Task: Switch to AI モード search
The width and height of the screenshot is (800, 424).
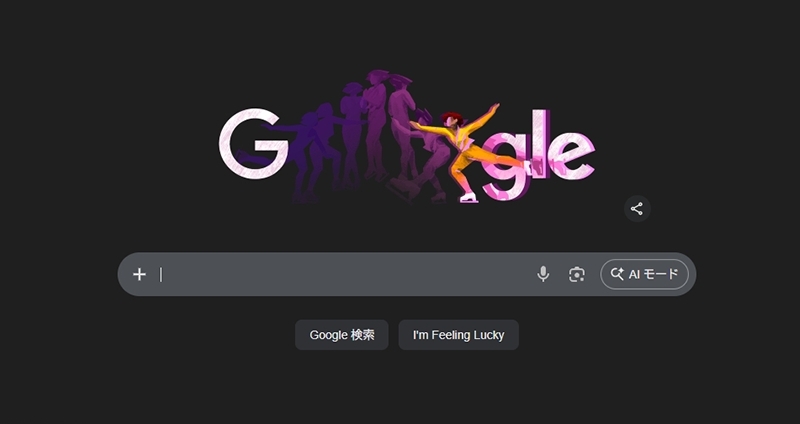Action: (x=644, y=275)
